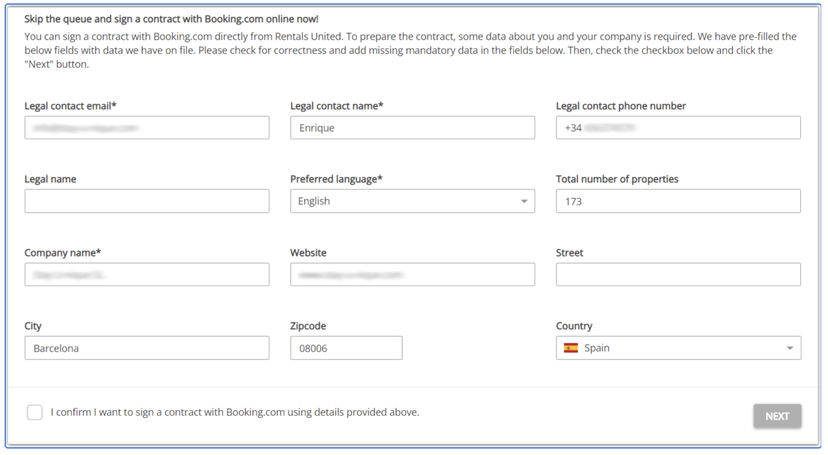Viewport: 828px width, 455px height.
Task: Click the Spain flag icon
Action: coord(571,348)
